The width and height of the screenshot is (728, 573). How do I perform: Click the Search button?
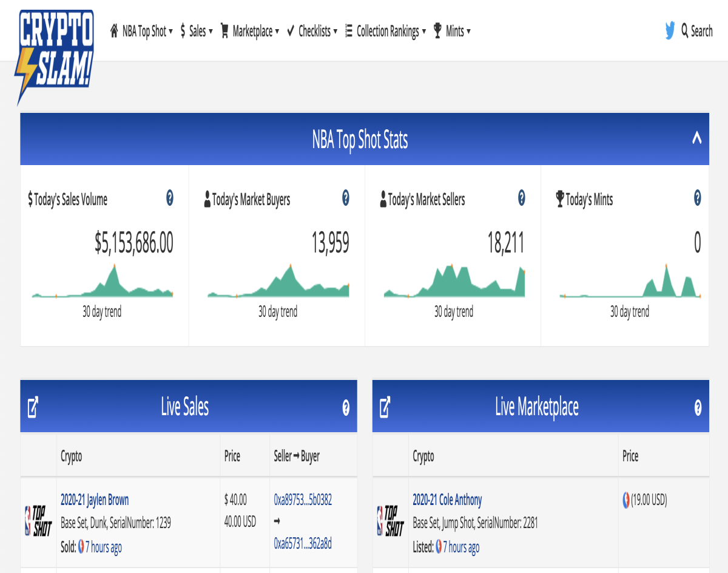(x=697, y=31)
